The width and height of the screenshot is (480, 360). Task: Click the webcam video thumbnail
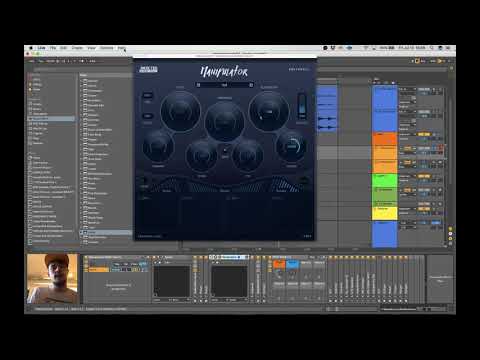52,279
